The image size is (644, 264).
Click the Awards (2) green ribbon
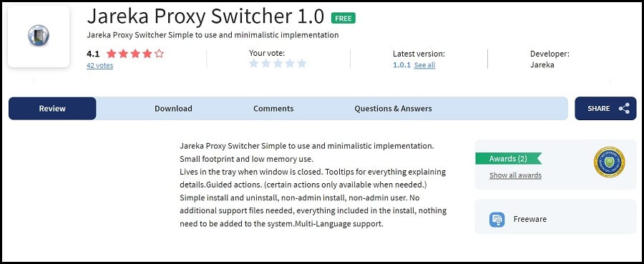click(x=508, y=159)
